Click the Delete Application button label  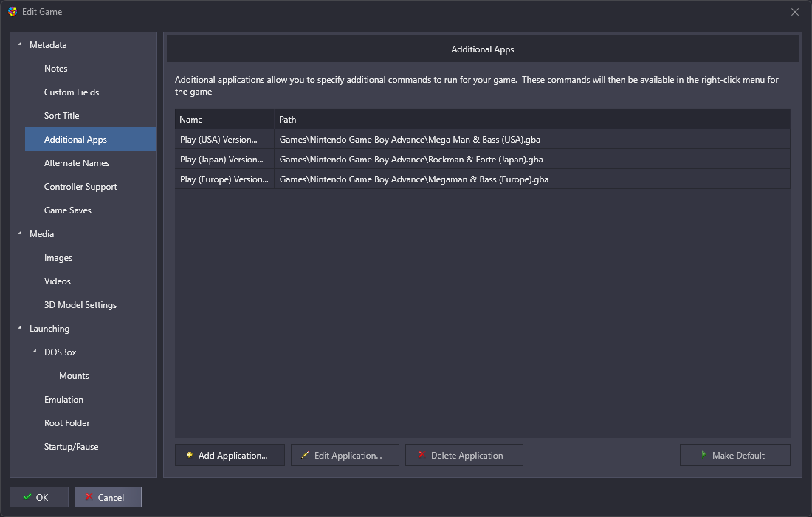click(x=467, y=456)
